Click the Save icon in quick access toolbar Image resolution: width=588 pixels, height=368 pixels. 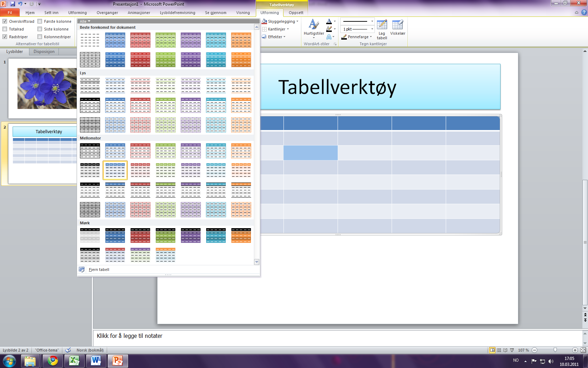(13, 4)
